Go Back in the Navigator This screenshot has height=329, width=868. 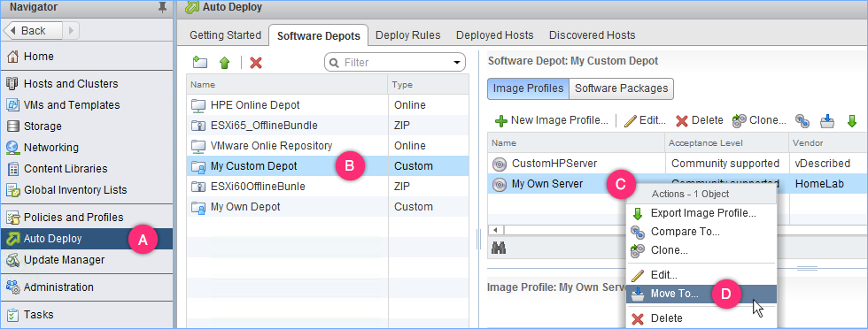point(34,30)
